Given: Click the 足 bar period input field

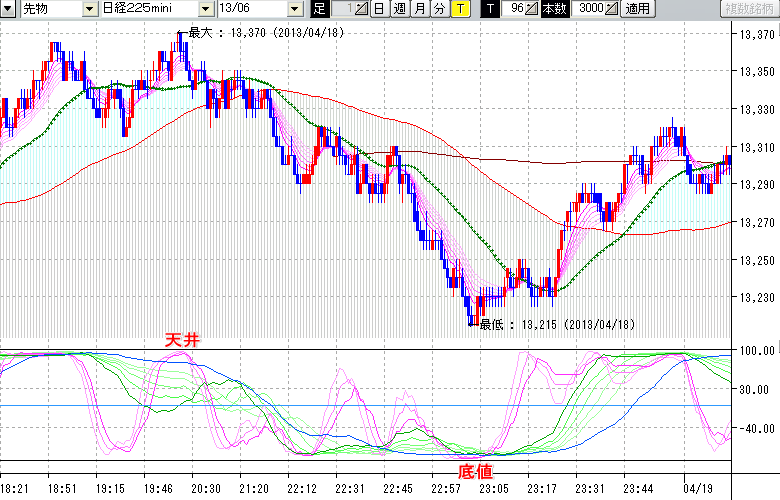Looking at the screenshot, I should 343,9.
